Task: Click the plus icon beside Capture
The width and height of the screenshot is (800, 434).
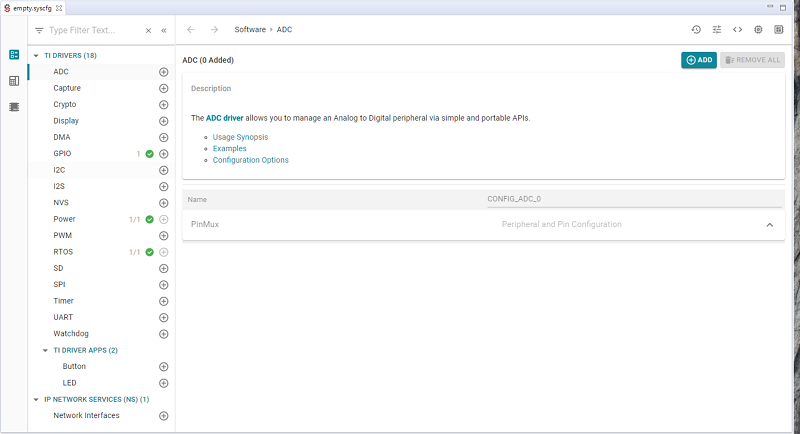Action: [164, 88]
